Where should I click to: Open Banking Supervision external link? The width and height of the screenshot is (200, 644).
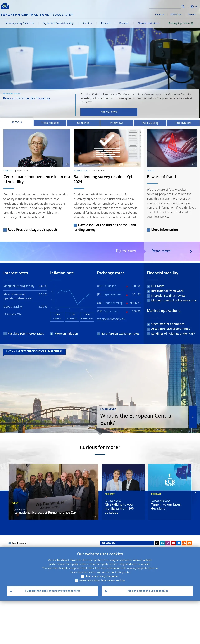coord(181,23)
